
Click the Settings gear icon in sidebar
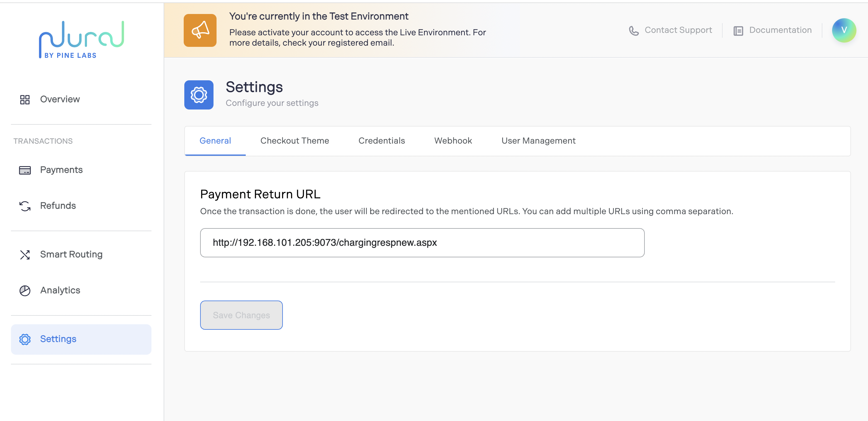pyautogui.click(x=25, y=339)
